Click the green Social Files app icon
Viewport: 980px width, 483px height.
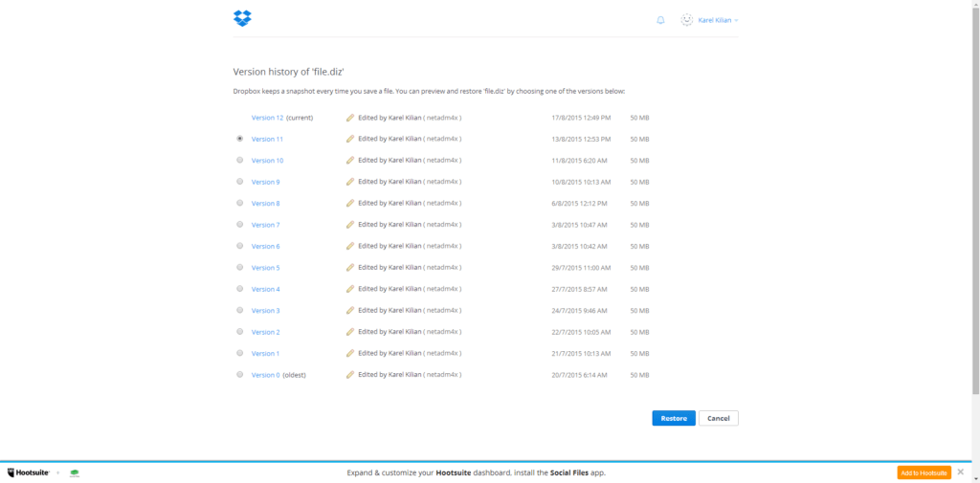(75, 473)
